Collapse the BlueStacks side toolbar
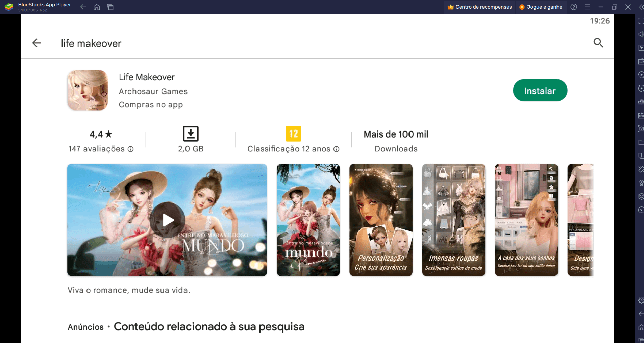 click(641, 7)
